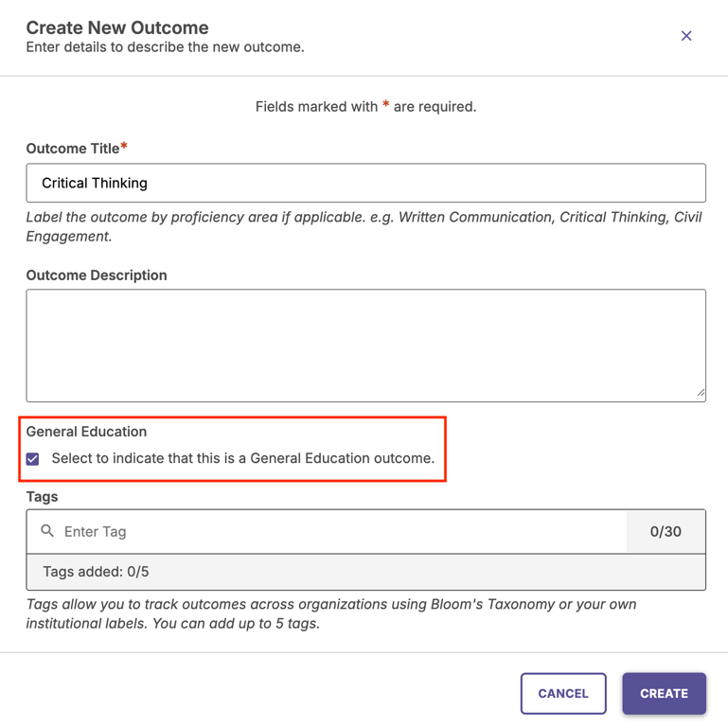Click the General Education outcome checkbox label text
This screenshot has height=728, width=728.
[x=242, y=458]
